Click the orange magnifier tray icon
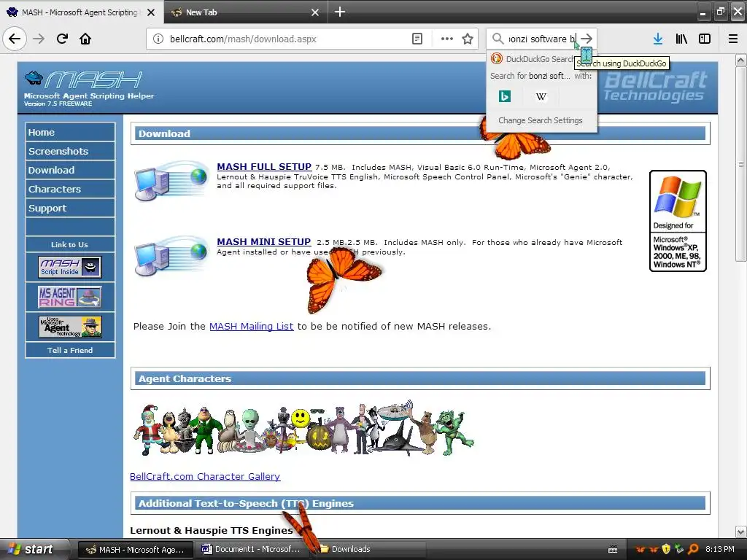 tap(693, 549)
